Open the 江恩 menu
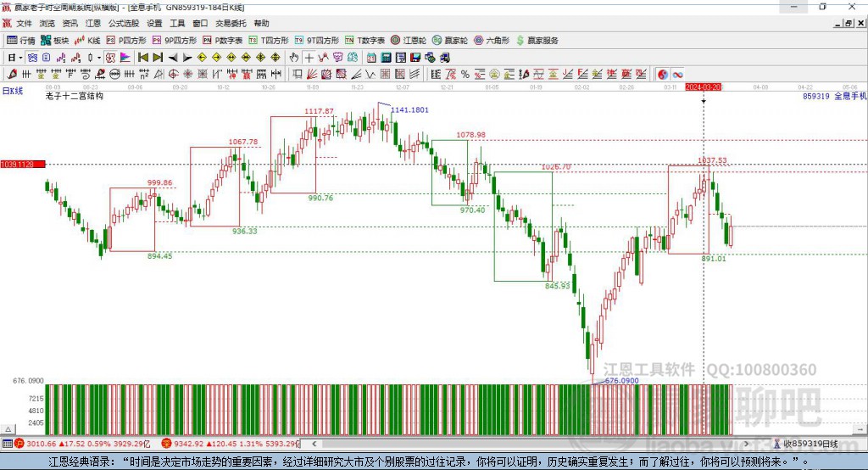The image size is (868, 470). point(93,23)
